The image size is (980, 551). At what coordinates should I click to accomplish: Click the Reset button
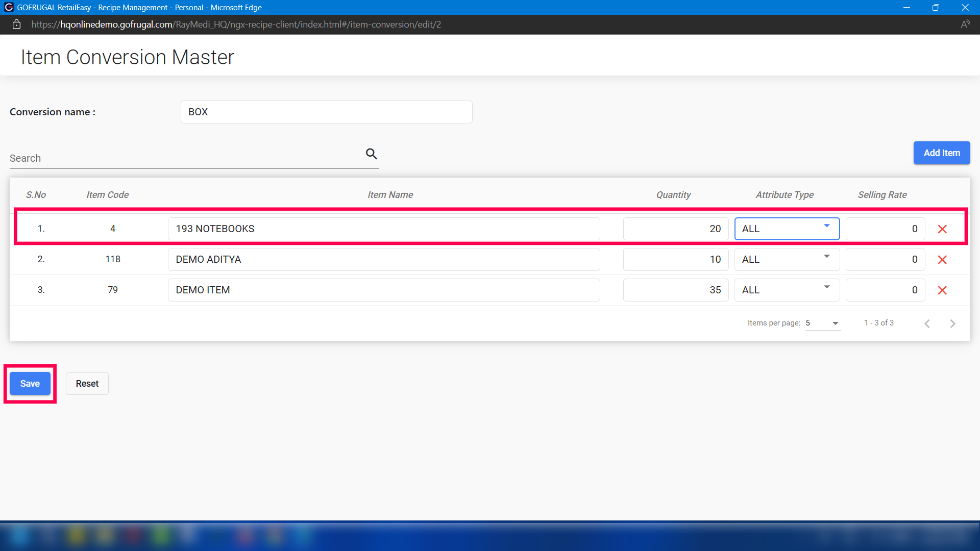(87, 384)
